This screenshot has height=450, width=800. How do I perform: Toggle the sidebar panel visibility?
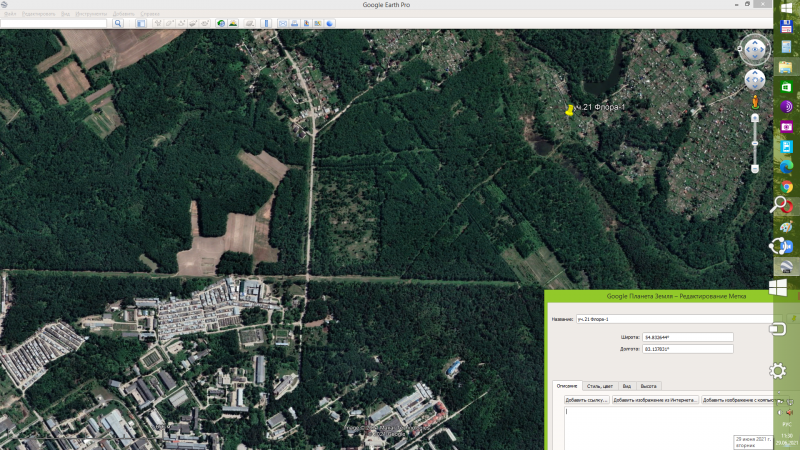(140, 22)
